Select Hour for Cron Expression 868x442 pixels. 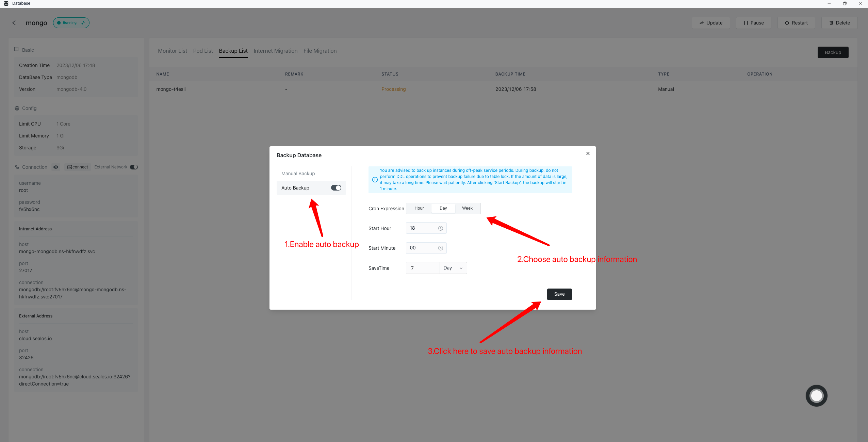click(419, 208)
